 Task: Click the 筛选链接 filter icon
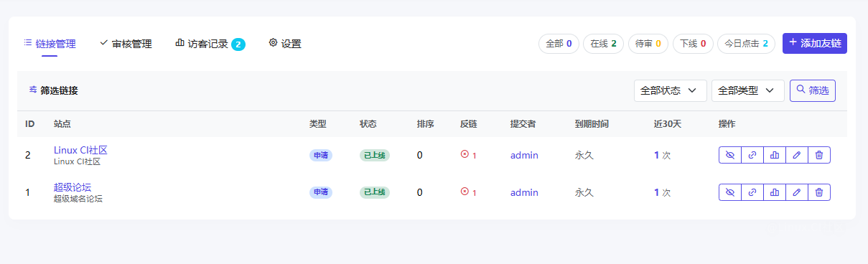(33, 90)
